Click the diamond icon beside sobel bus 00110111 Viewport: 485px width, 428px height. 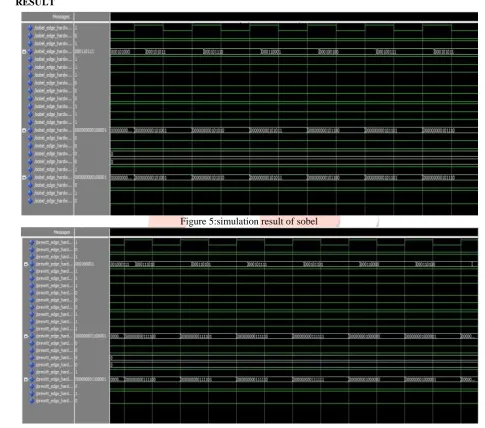[x=30, y=52]
